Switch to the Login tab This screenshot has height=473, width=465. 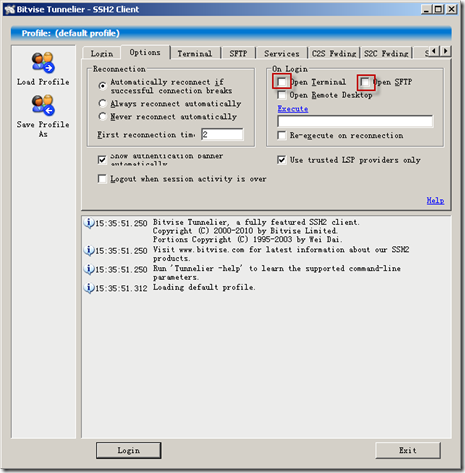[x=102, y=53]
